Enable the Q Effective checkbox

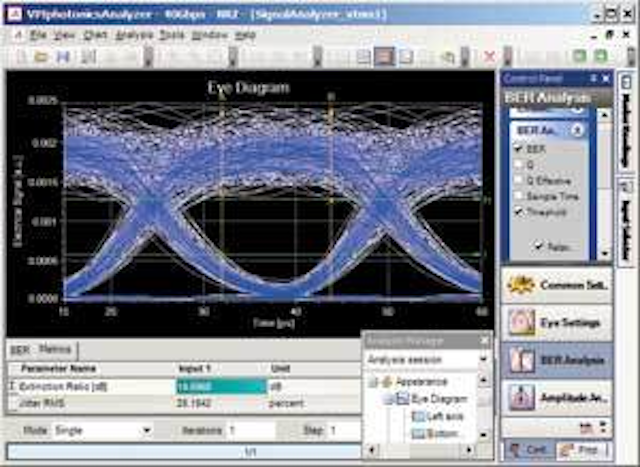pyautogui.click(x=519, y=180)
